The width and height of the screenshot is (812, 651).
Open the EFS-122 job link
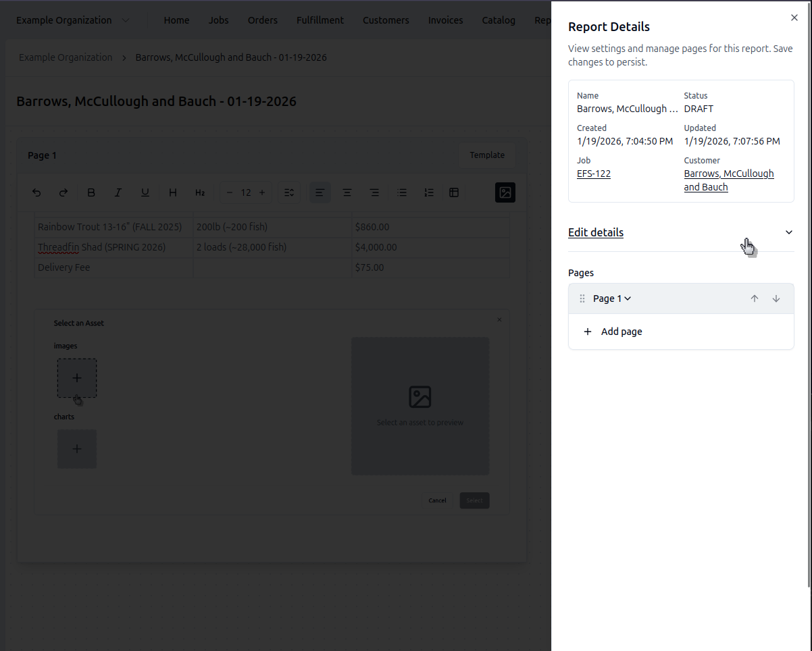[x=593, y=174]
